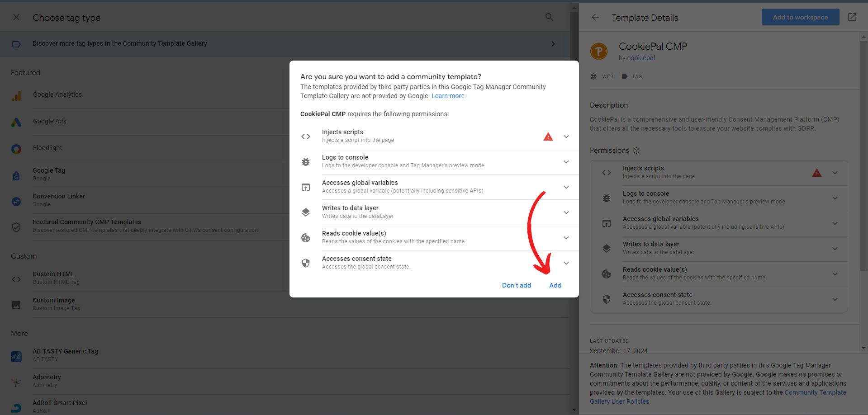This screenshot has width=868, height=415.
Task: Click the warning triangle next to Injects scripts
Action: tap(548, 136)
